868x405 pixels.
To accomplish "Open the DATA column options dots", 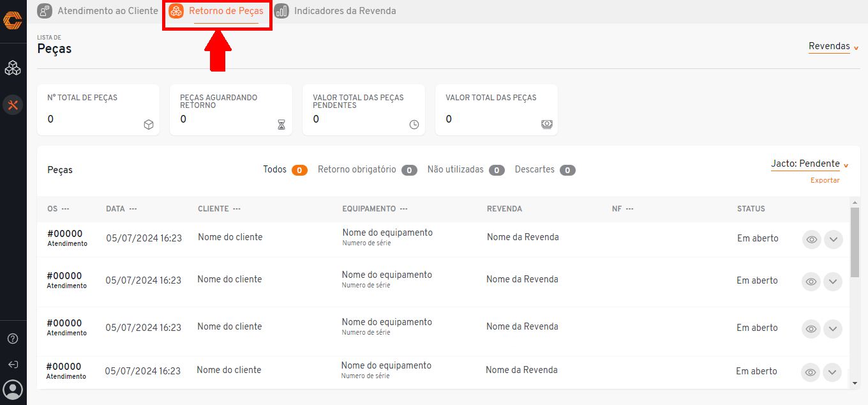I will coord(133,209).
